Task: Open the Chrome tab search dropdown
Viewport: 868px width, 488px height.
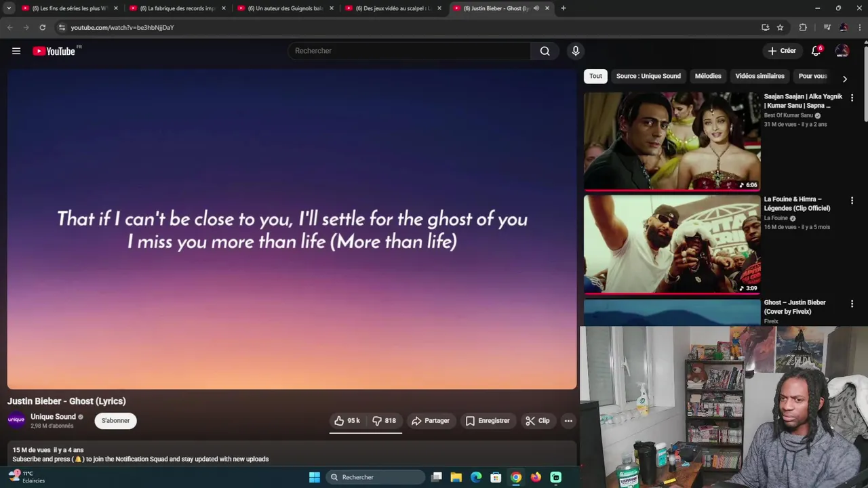Action: [x=9, y=8]
